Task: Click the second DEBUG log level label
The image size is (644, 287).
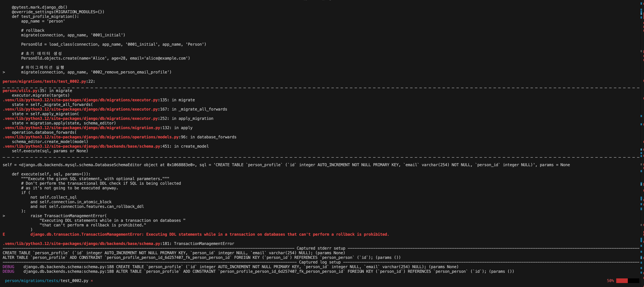Action: (x=8, y=271)
